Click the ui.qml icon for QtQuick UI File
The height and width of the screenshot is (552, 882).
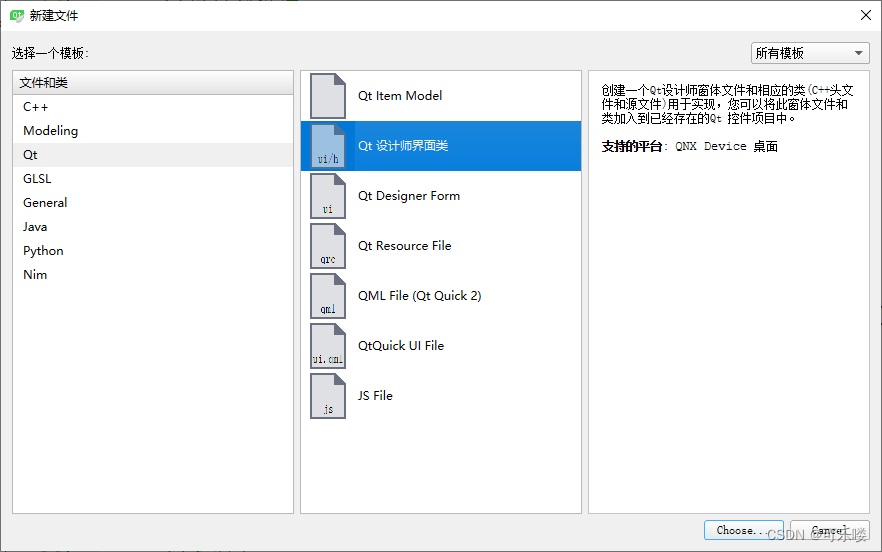click(x=328, y=346)
